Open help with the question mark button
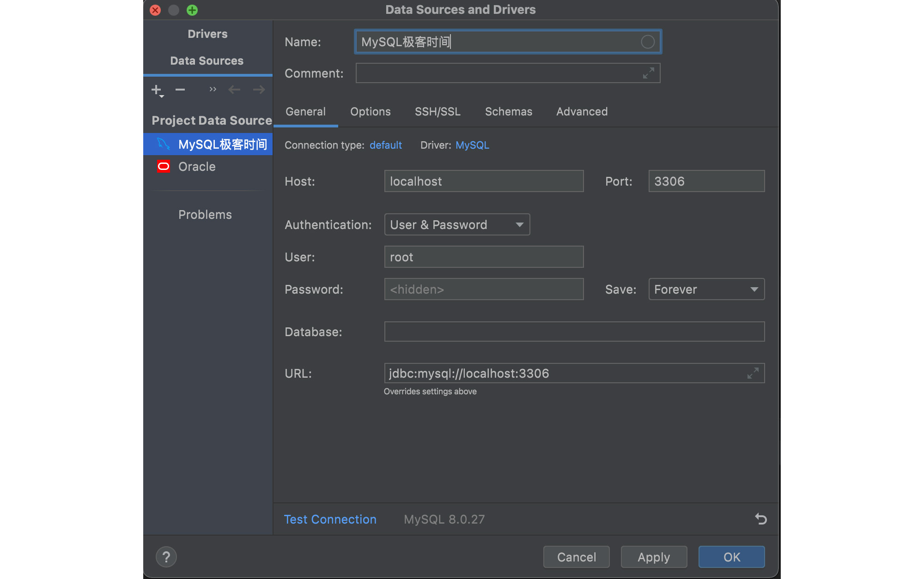This screenshot has width=924, height=579. (166, 557)
